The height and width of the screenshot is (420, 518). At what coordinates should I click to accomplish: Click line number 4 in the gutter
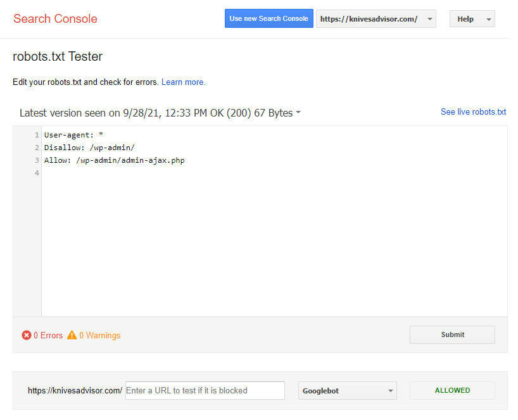[x=37, y=173]
